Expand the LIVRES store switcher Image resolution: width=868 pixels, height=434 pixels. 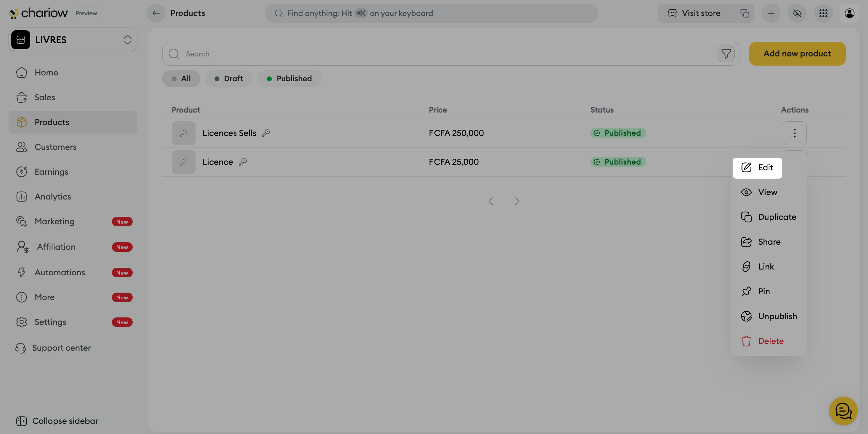pos(73,40)
